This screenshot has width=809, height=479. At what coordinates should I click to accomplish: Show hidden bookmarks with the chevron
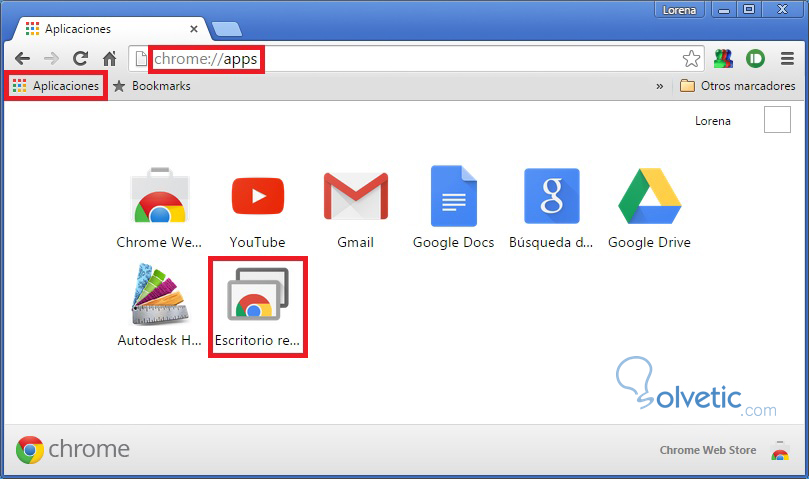(659, 86)
